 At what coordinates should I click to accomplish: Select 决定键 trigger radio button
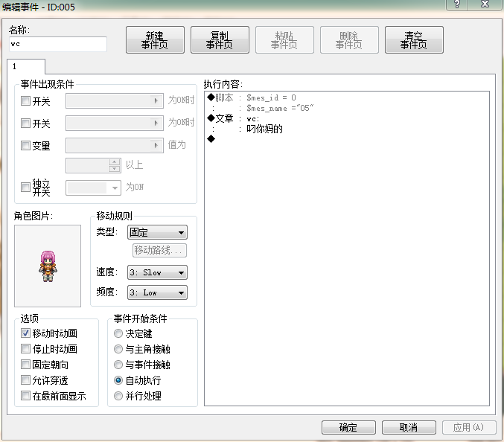point(118,333)
